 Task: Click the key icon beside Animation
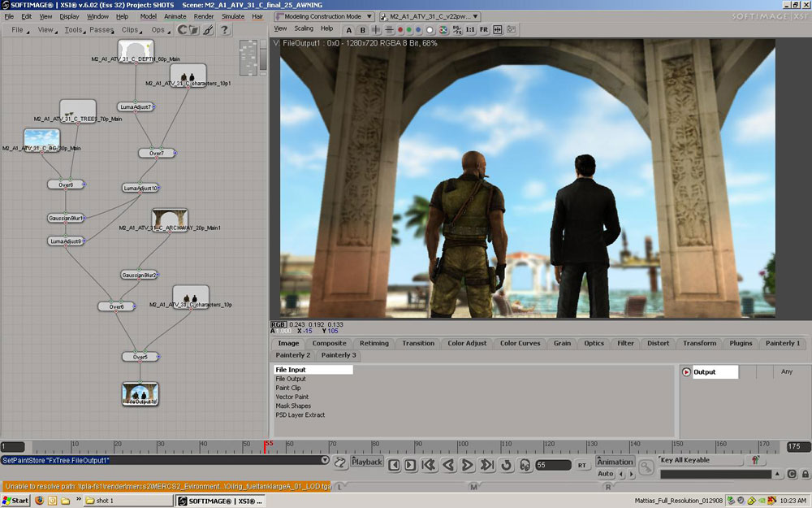646,467
